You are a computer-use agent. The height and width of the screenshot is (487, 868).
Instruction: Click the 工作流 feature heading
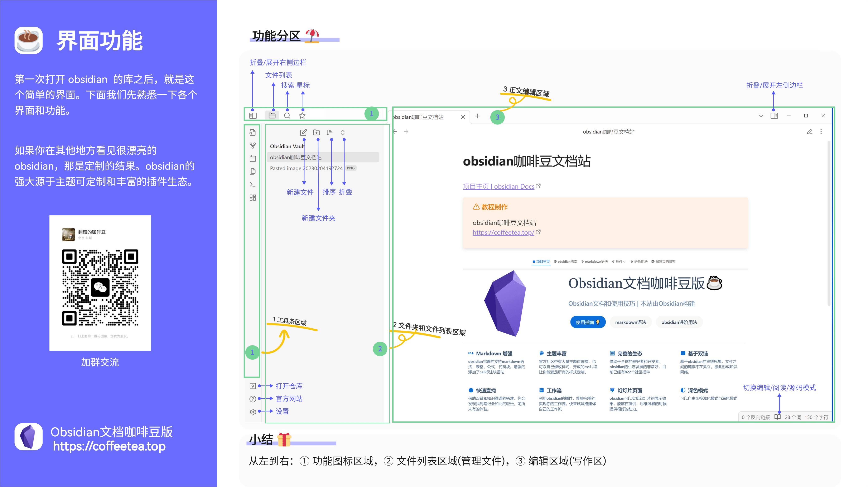point(554,390)
